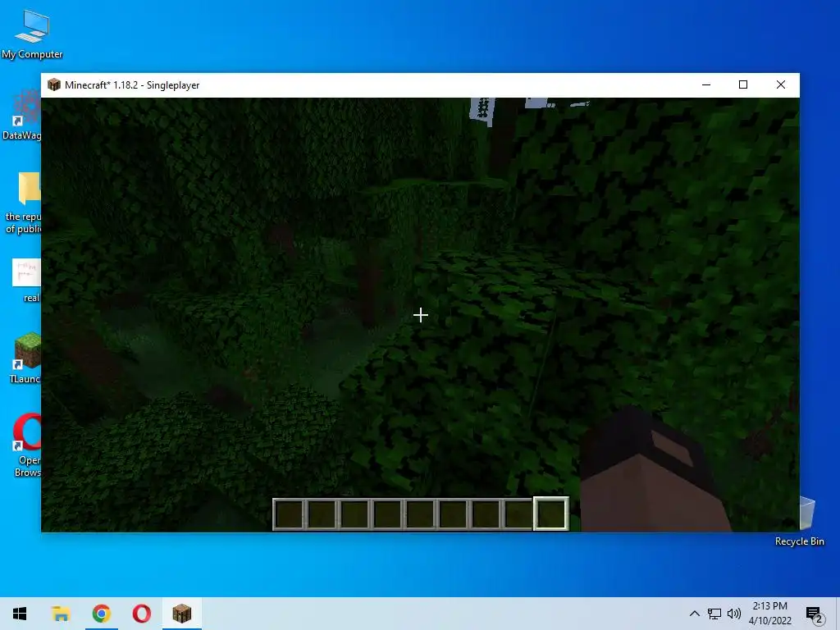The width and height of the screenshot is (840, 630).
Task: Launch Opera from the taskbar
Action: 141,614
